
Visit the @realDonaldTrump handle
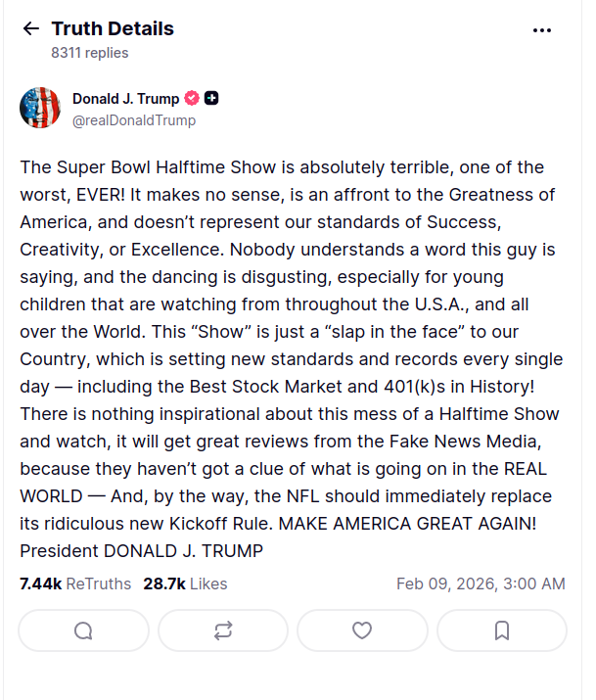pos(134,120)
